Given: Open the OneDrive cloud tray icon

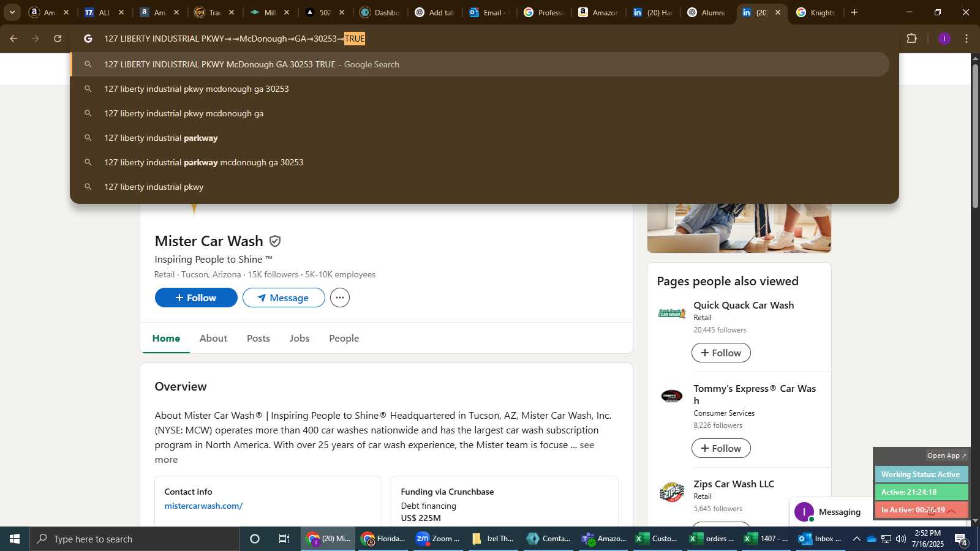Looking at the screenshot, I should click(872, 539).
